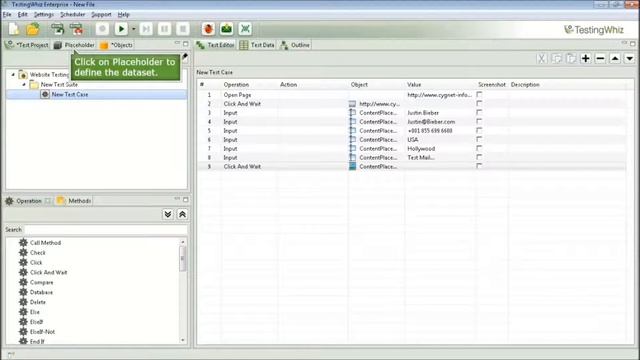
Task: Open the bug tracker ladybug icon
Action: pos(209,29)
